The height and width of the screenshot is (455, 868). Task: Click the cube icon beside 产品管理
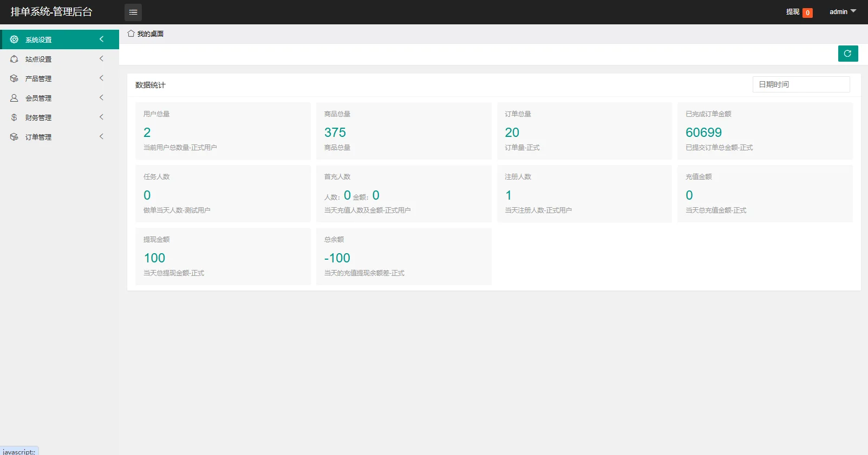[14, 78]
